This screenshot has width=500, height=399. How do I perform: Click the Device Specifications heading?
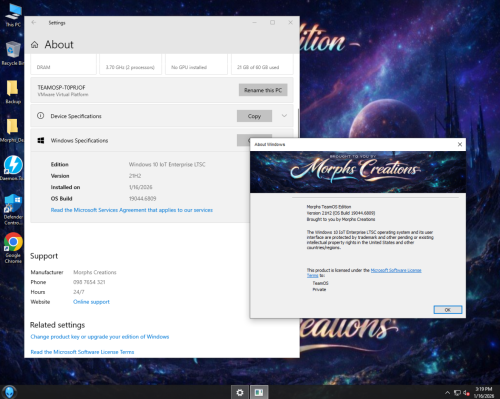click(x=76, y=116)
